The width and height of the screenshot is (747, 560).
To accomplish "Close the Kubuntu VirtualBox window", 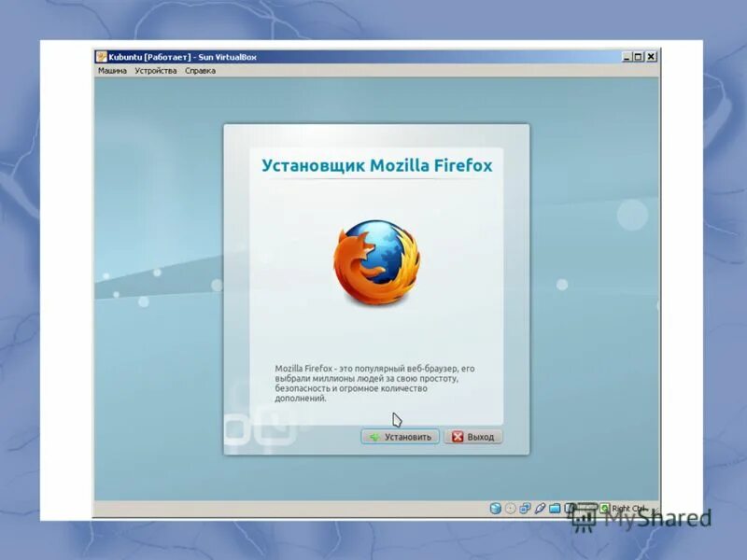I will [651, 57].
